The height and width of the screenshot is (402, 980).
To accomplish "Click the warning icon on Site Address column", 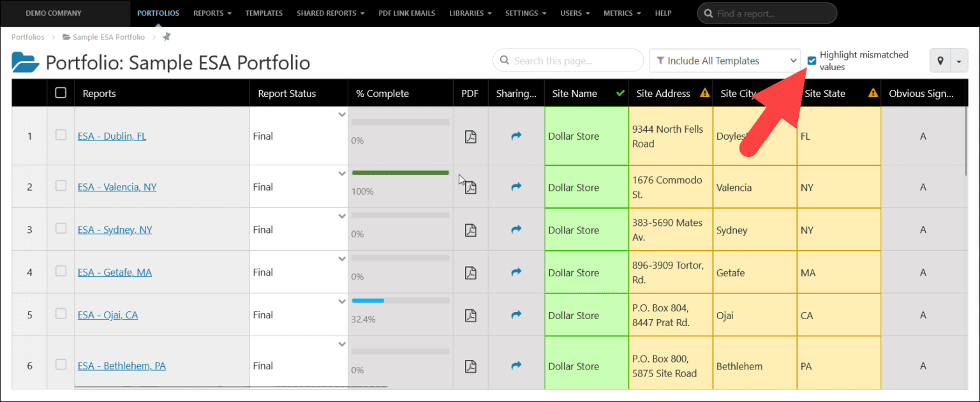I will click(704, 93).
